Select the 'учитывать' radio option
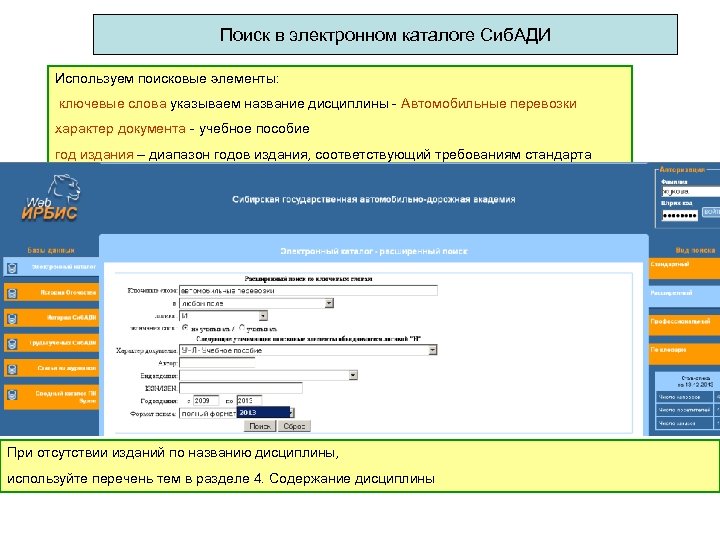This screenshot has height=540, width=720. click(x=242, y=328)
